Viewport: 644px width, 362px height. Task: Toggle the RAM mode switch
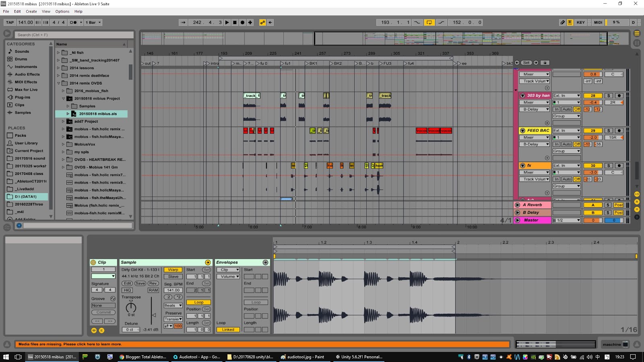click(x=153, y=290)
